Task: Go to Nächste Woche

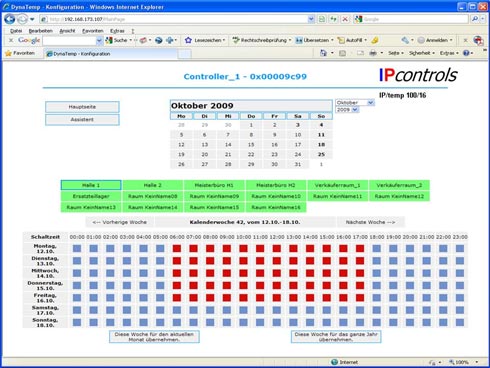Action: click(x=370, y=222)
